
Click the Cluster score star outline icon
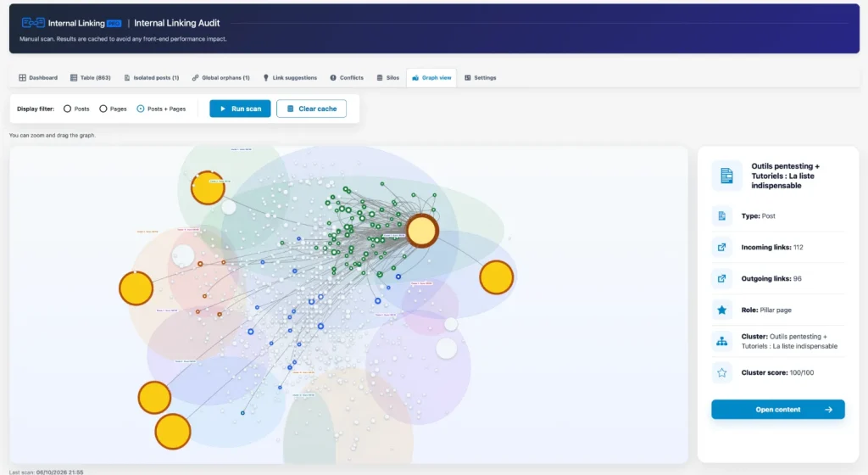(722, 372)
